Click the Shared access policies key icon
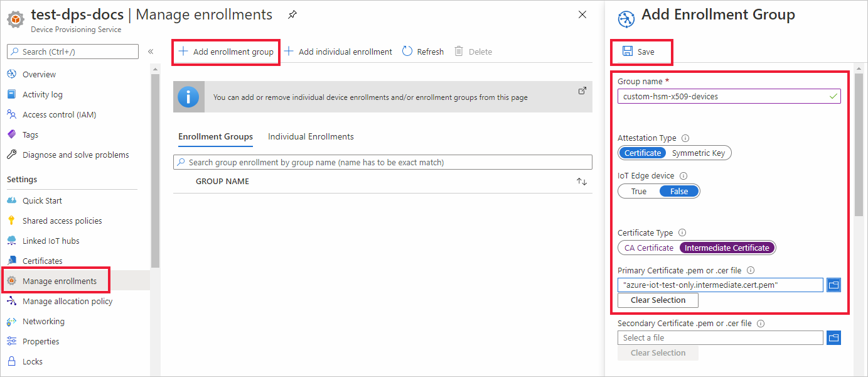The width and height of the screenshot is (868, 377). coord(11,221)
